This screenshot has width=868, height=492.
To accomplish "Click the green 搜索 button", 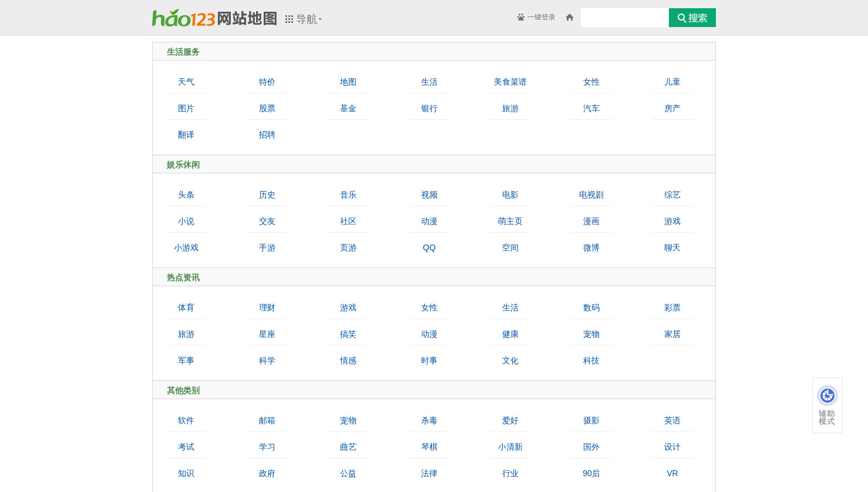I will click(x=692, y=18).
